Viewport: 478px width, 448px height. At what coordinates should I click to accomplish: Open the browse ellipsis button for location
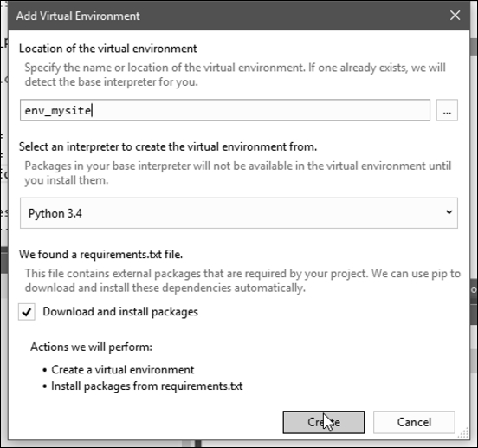tap(447, 110)
